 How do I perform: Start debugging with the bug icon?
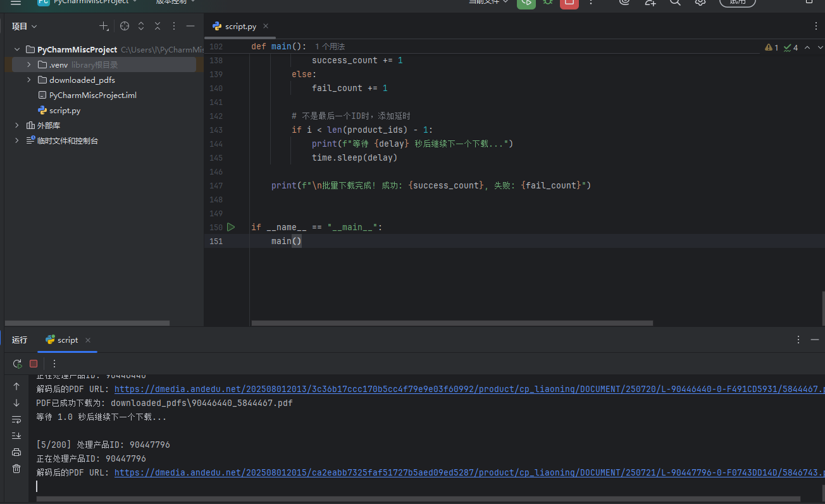pyautogui.click(x=548, y=3)
